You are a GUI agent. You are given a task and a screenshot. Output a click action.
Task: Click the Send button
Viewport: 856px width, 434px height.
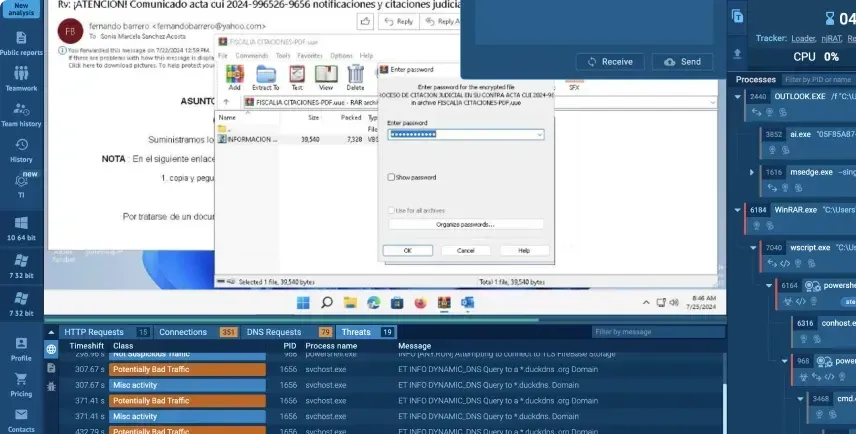(x=682, y=62)
